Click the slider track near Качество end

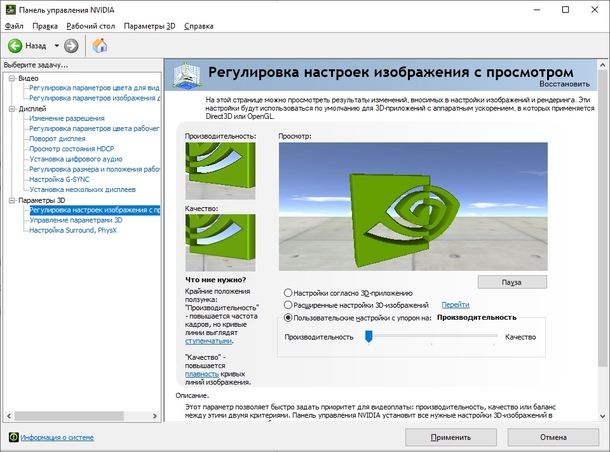(493, 335)
